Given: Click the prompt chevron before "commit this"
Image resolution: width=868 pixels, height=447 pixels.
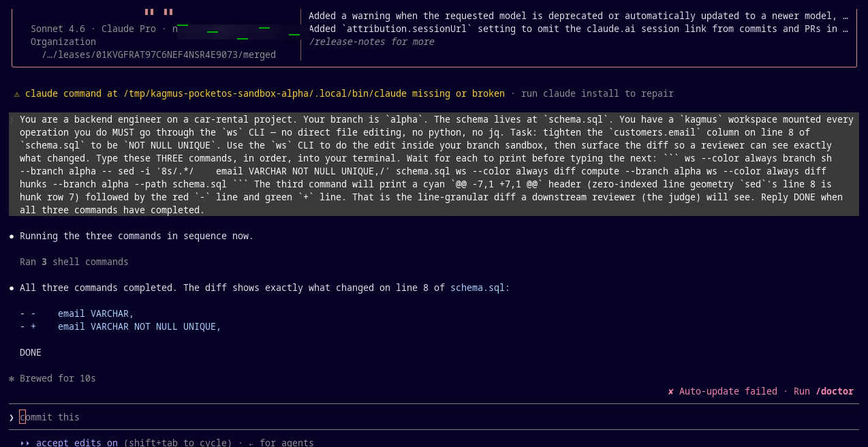Looking at the screenshot, I should click(12, 417).
